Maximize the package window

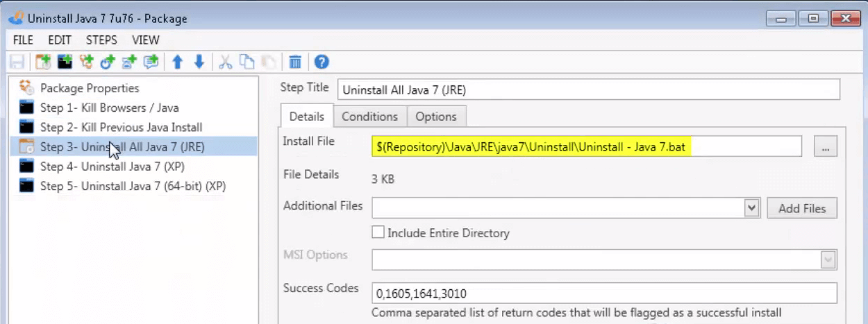coord(813,19)
